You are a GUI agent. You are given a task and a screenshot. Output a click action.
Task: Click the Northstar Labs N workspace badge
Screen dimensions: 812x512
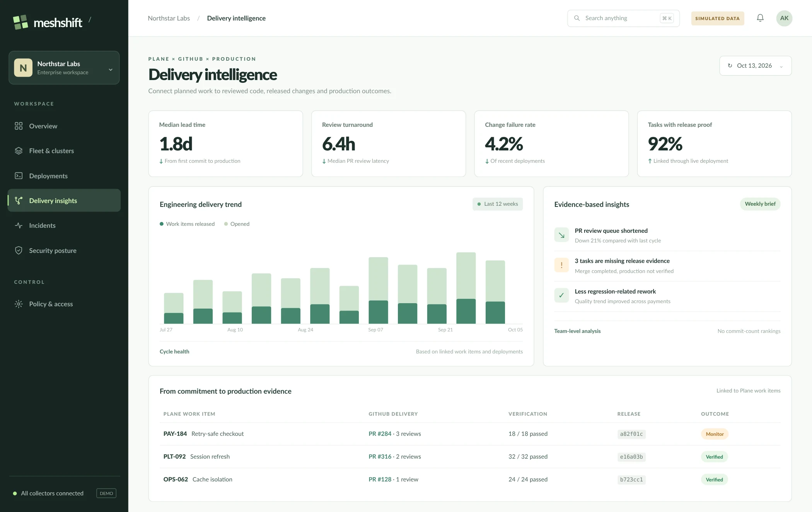point(23,68)
